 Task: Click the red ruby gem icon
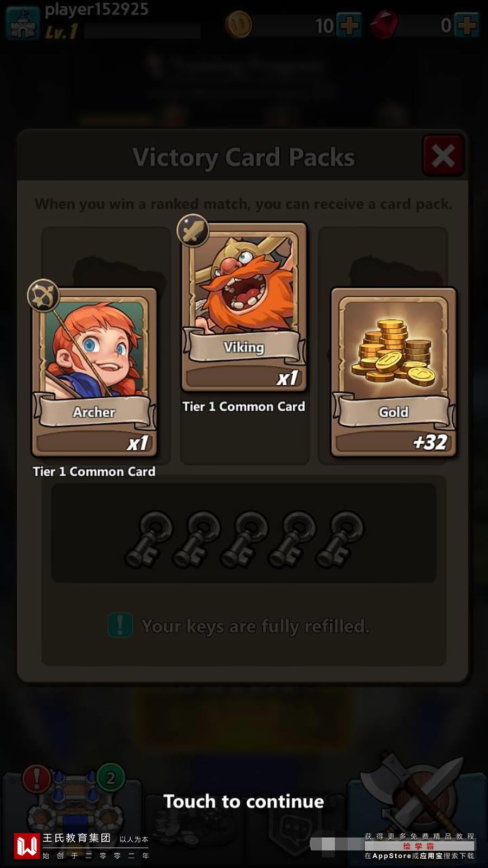point(384,25)
